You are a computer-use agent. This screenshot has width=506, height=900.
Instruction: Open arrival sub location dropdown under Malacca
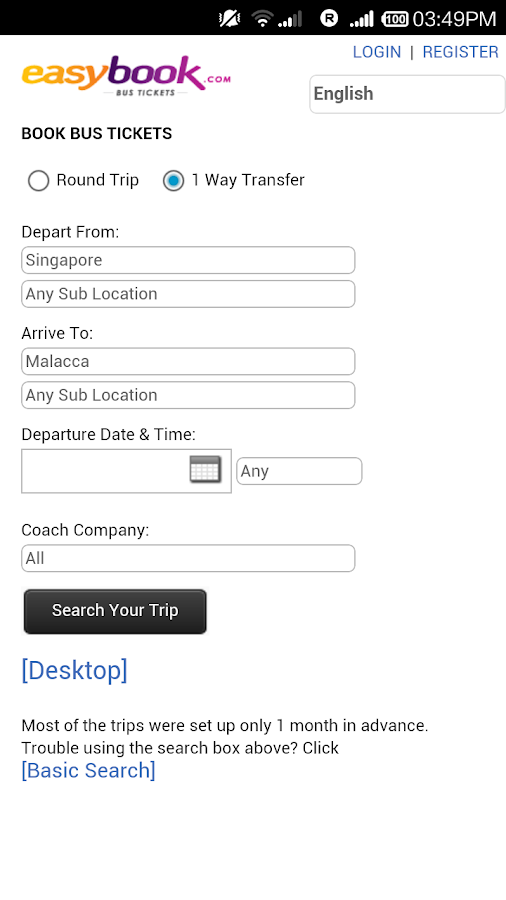pos(188,395)
